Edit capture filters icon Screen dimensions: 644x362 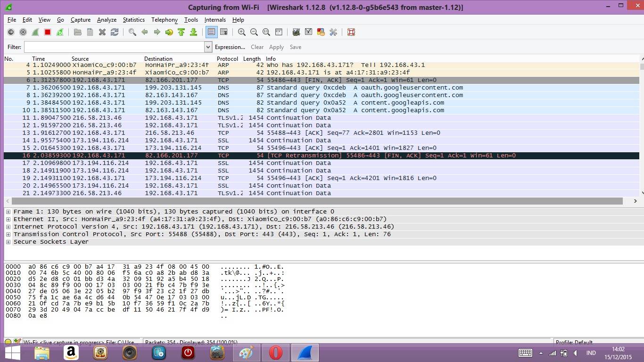pyautogui.click(x=297, y=32)
